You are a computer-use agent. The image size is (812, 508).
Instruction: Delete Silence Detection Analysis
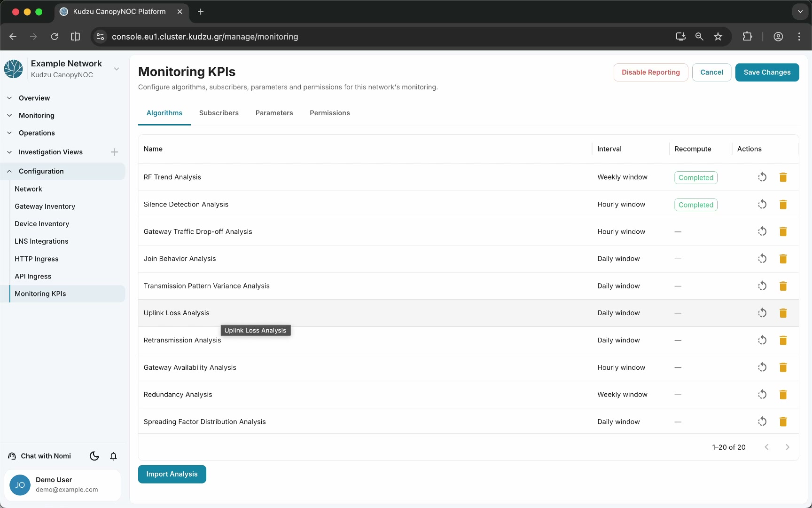[783, 205]
